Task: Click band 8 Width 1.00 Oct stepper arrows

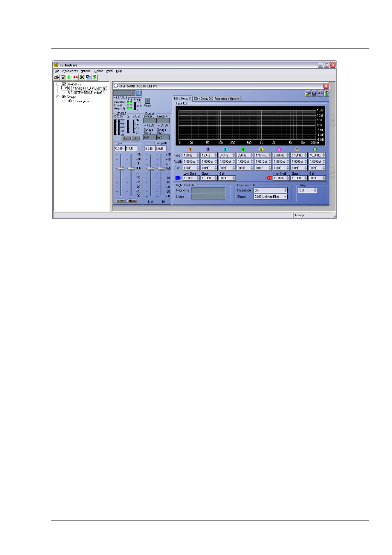Action: pos(324,162)
